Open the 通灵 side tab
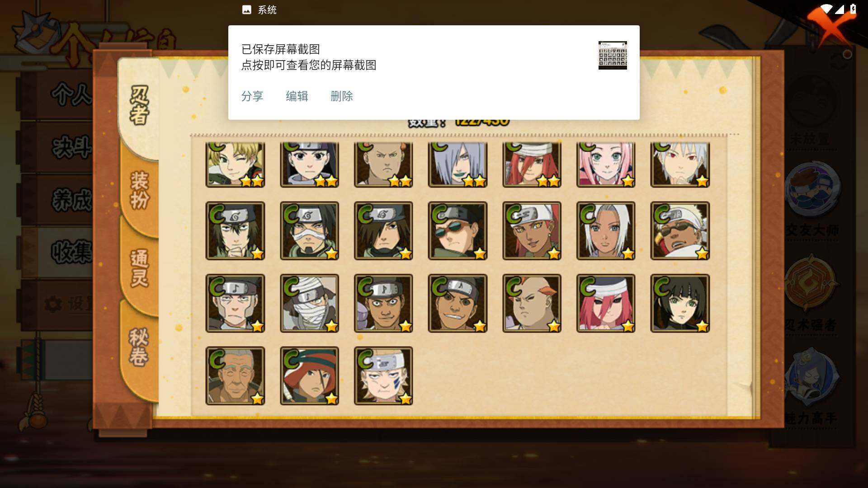 point(139,269)
